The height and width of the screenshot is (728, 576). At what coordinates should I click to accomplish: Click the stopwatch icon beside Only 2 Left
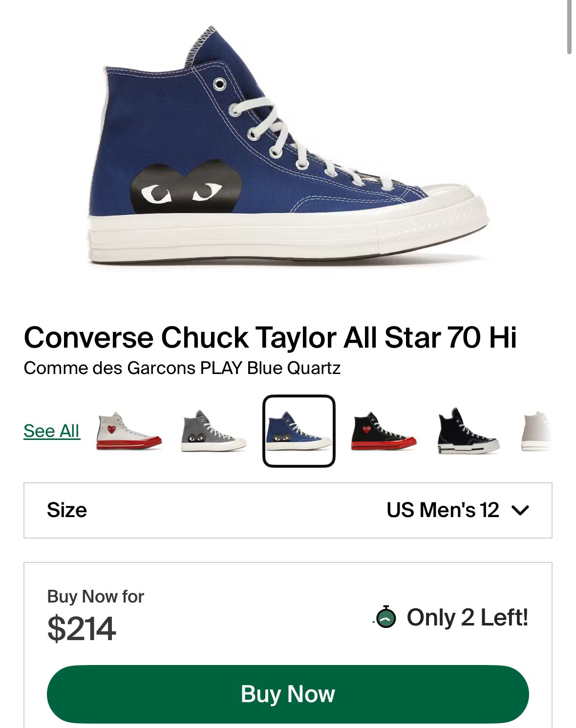pos(386,617)
